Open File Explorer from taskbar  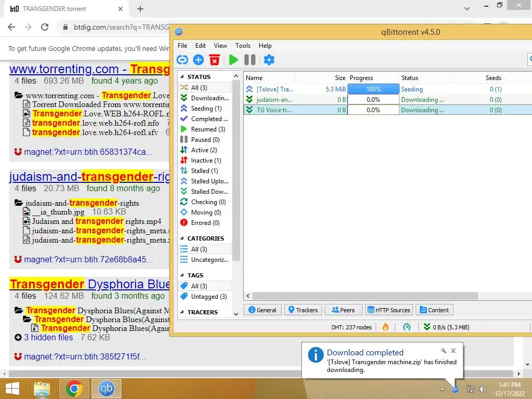tap(42, 389)
